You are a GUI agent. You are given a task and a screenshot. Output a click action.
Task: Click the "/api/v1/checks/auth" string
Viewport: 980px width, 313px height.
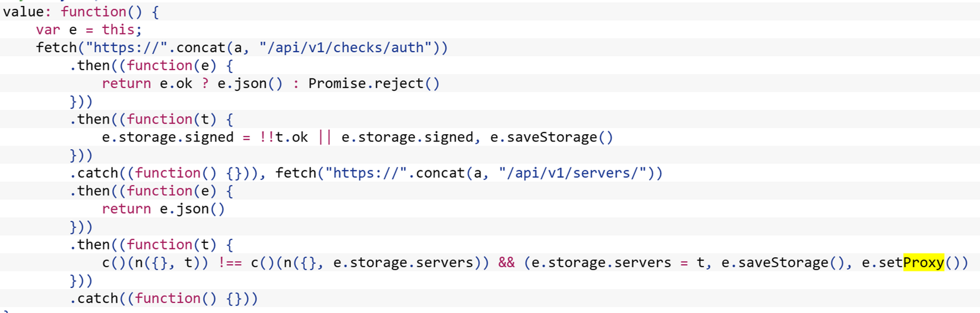tap(345, 48)
